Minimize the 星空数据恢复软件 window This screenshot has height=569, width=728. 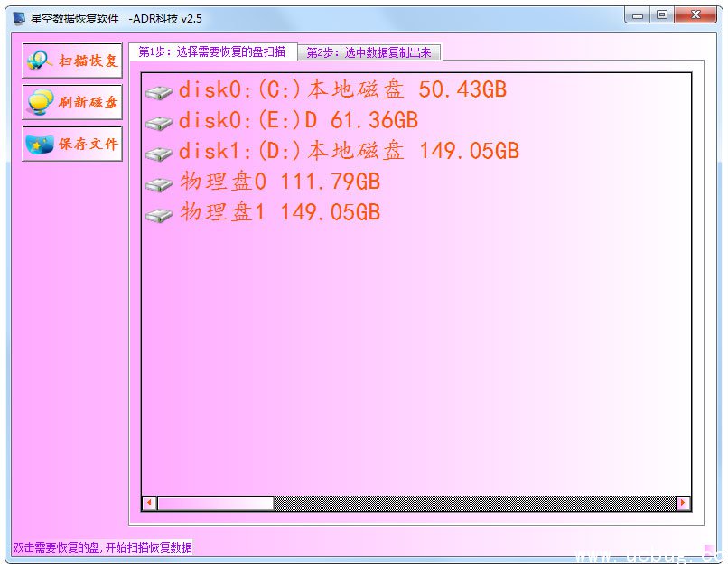(x=637, y=14)
